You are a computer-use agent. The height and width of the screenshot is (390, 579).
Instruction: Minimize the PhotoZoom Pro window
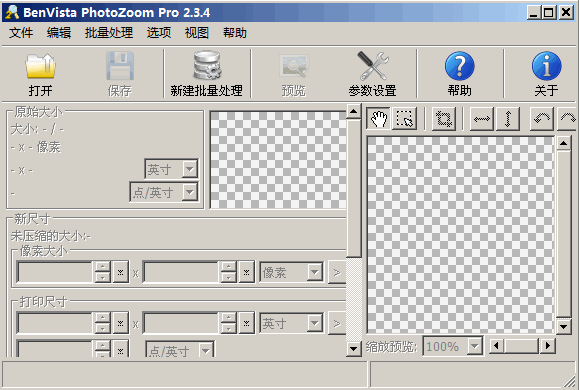(x=533, y=13)
